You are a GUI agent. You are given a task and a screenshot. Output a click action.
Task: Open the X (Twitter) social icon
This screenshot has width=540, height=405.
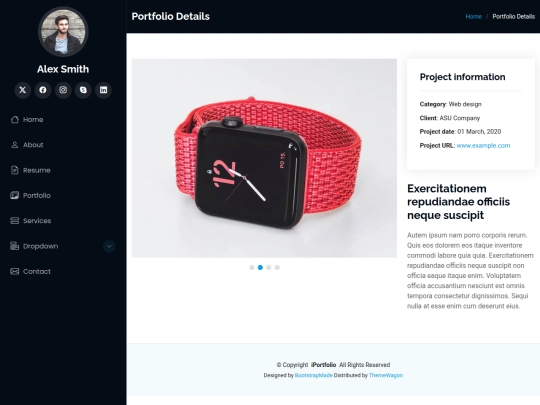(22, 90)
